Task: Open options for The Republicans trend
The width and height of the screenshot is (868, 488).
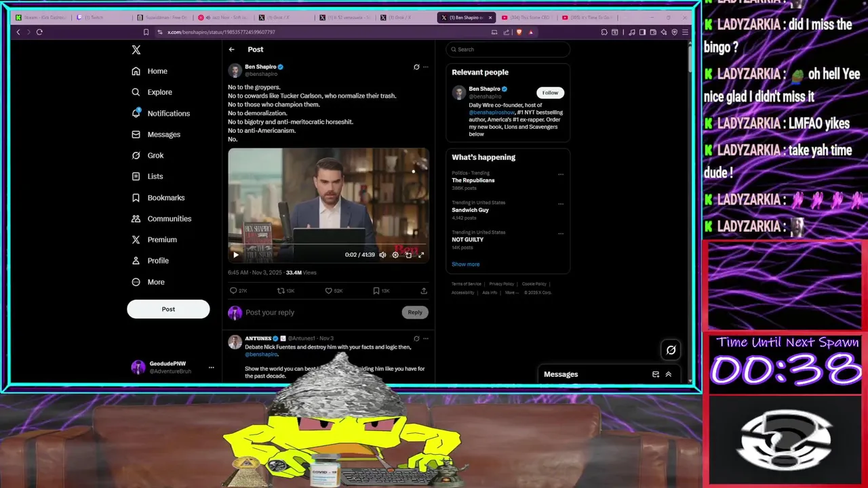Action: 561,174
